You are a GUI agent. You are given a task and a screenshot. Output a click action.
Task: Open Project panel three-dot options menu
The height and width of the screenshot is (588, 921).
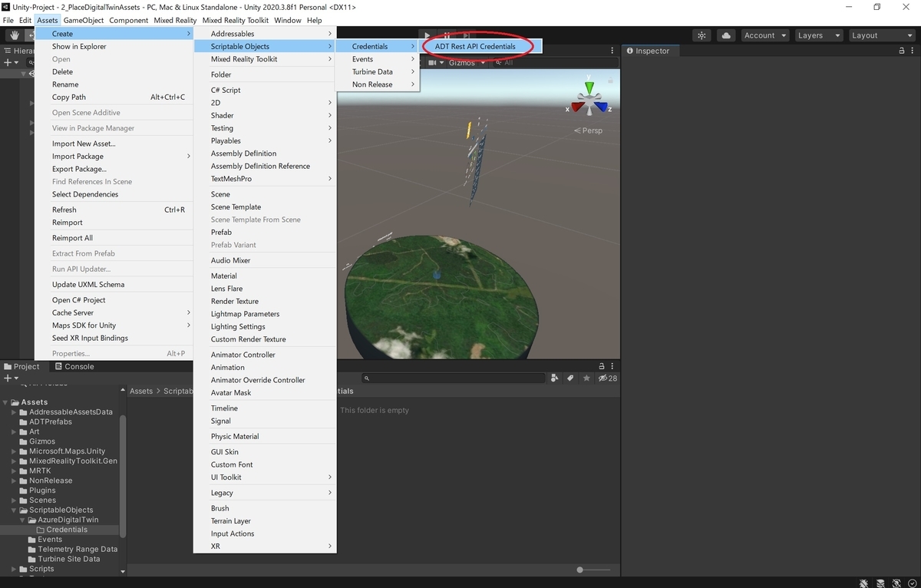612,366
